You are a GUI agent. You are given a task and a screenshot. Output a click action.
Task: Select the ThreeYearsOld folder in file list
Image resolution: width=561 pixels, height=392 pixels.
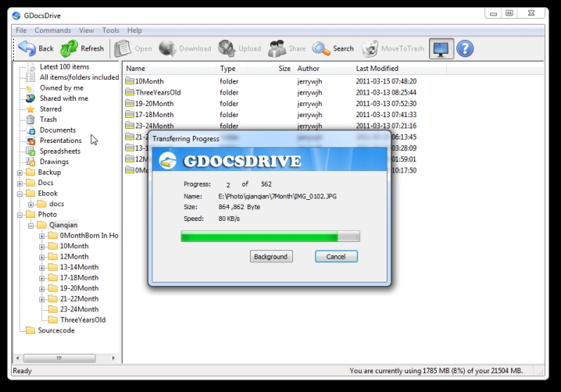click(157, 92)
